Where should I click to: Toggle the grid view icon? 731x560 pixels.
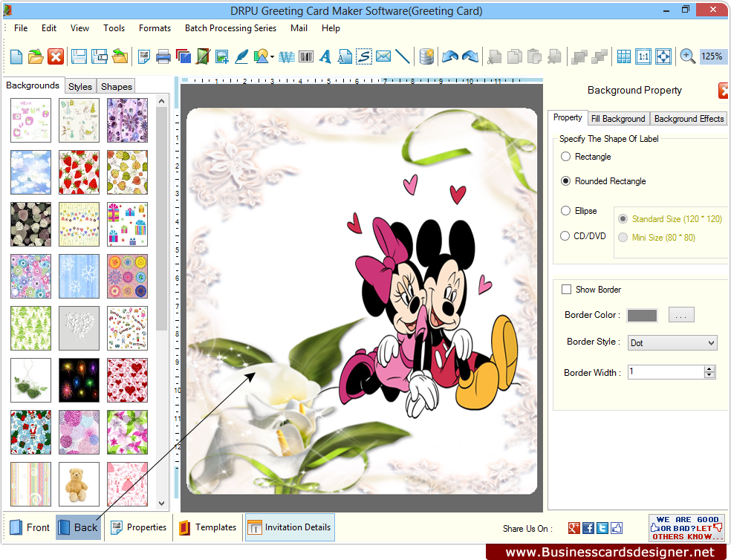click(624, 57)
